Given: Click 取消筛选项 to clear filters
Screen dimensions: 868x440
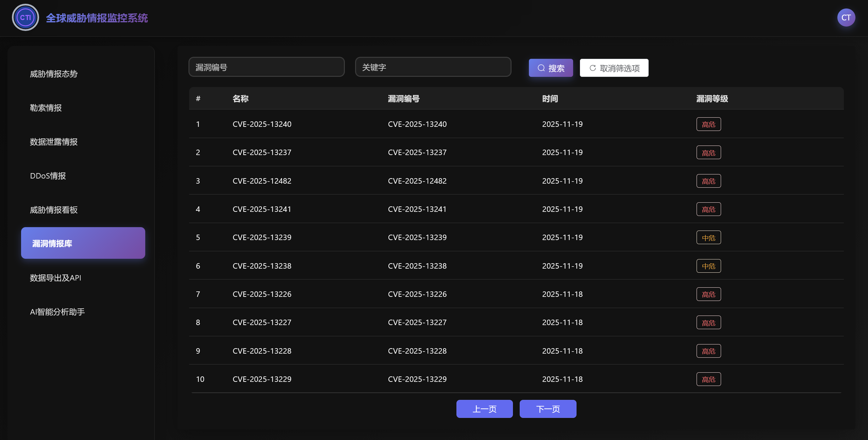Looking at the screenshot, I should click(614, 68).
